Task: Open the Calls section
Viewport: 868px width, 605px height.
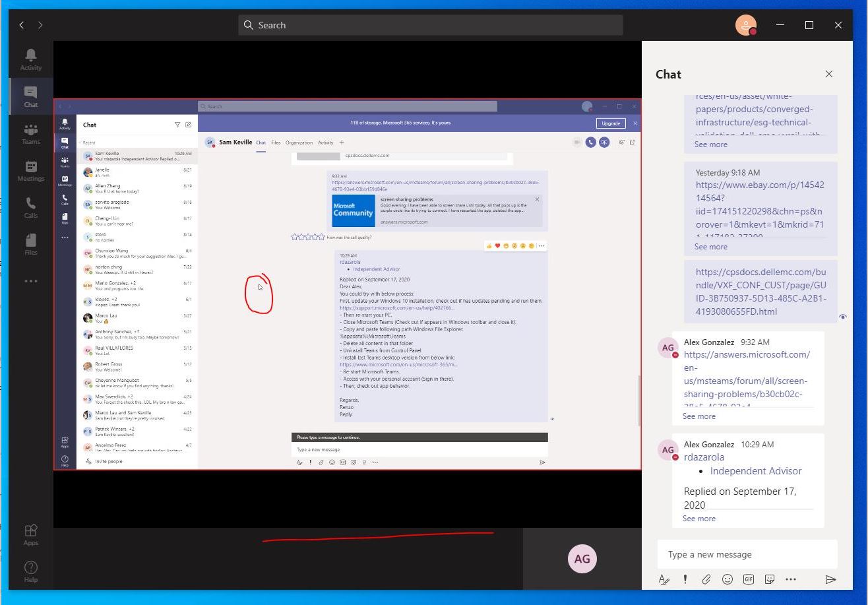Action: [x=30, y=207]
